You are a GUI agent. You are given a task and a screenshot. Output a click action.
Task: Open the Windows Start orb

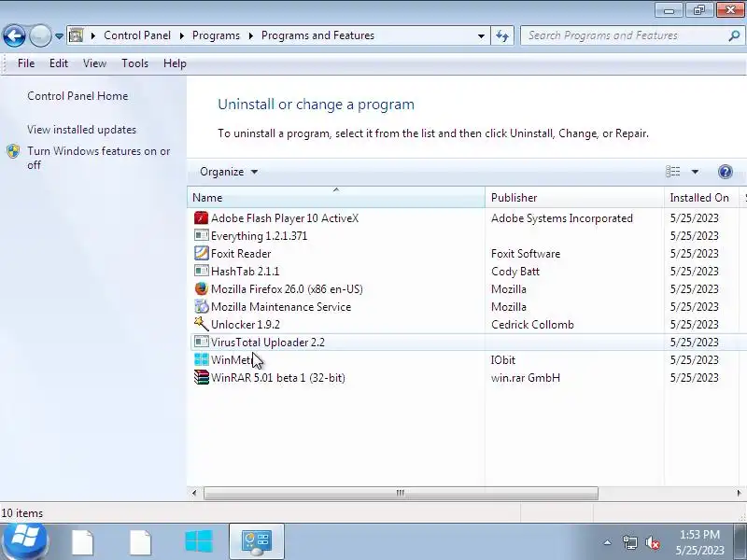click(x=24, y=541)
